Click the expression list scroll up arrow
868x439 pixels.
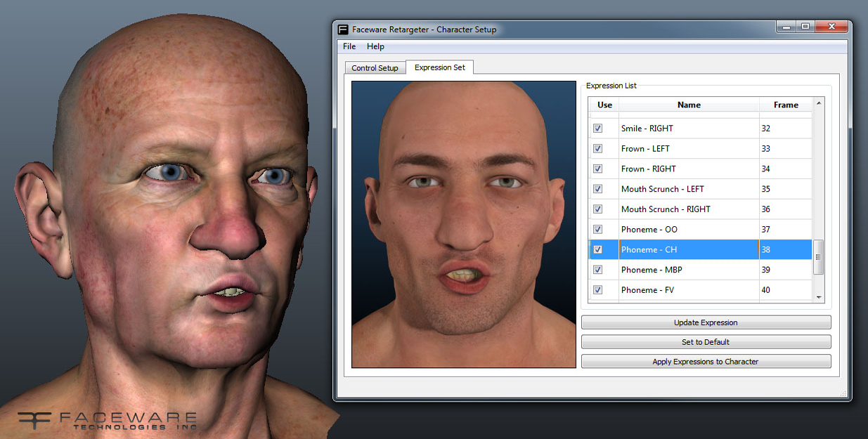pyautogui.click(x=818, y=103)
